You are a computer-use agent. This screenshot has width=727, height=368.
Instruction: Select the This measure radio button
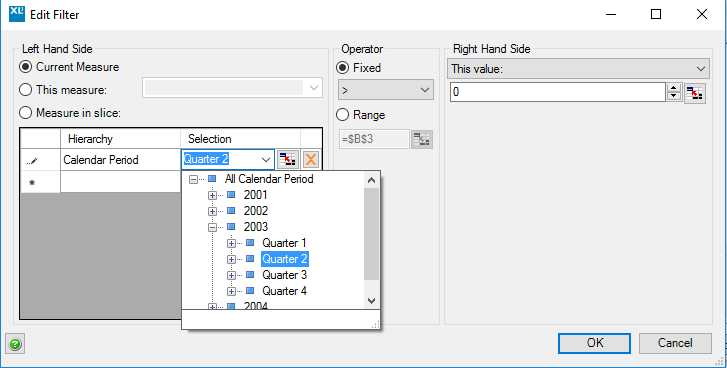click(26, 89)
